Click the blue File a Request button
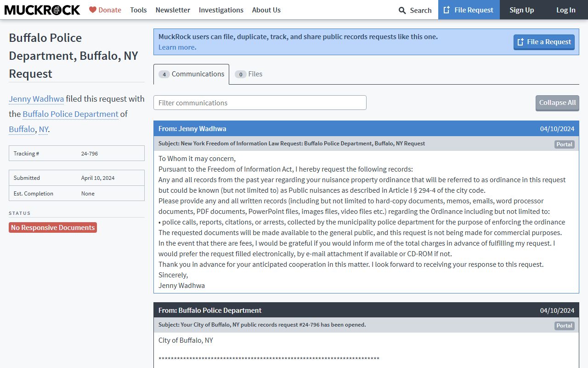The image size is (588, 368). (544, 42)
